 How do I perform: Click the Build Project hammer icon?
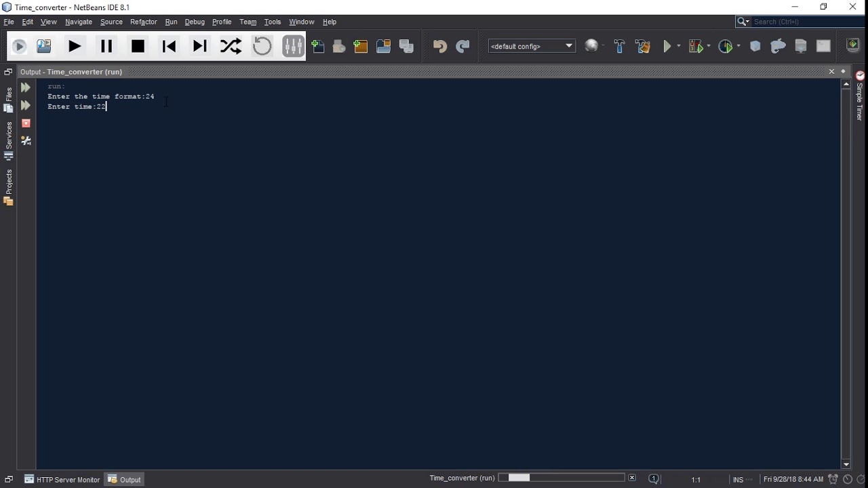619,46
